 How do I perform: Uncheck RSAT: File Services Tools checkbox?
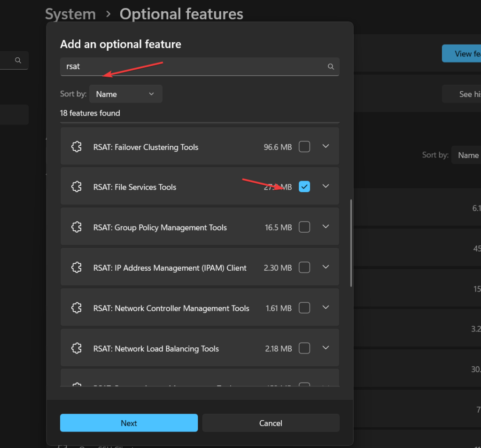tap(304, 187)
